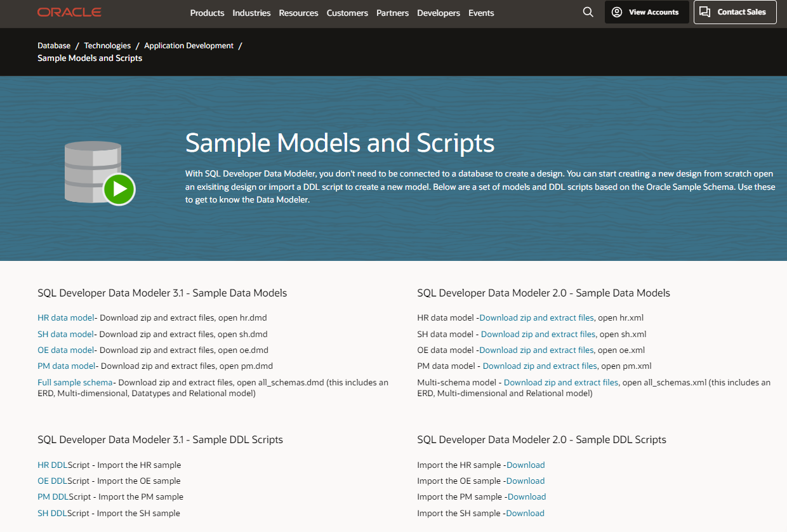Download 'Import the SH sample' 2.0 script

[x=525, y=513]
